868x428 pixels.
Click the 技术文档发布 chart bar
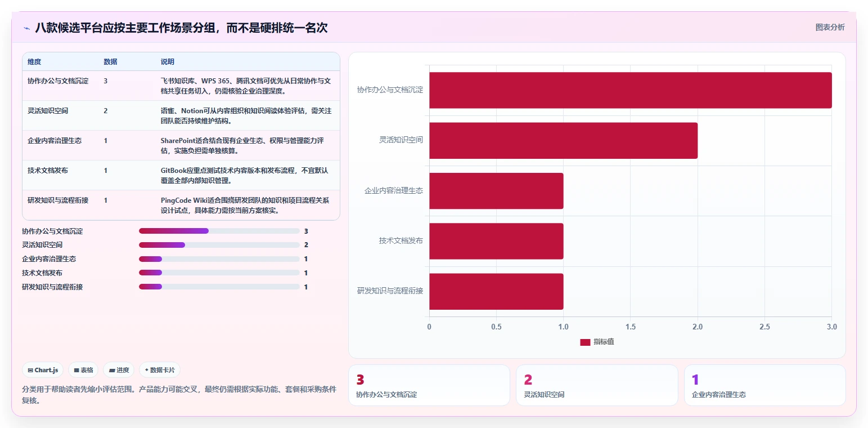coord(496,241)
